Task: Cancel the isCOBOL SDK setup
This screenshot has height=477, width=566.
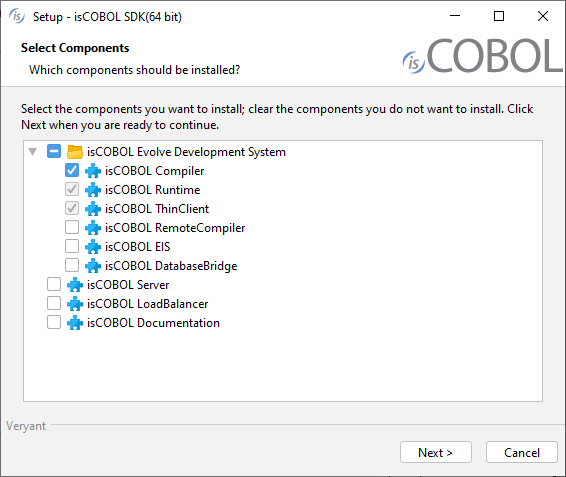Action: [x=522, y=452]
